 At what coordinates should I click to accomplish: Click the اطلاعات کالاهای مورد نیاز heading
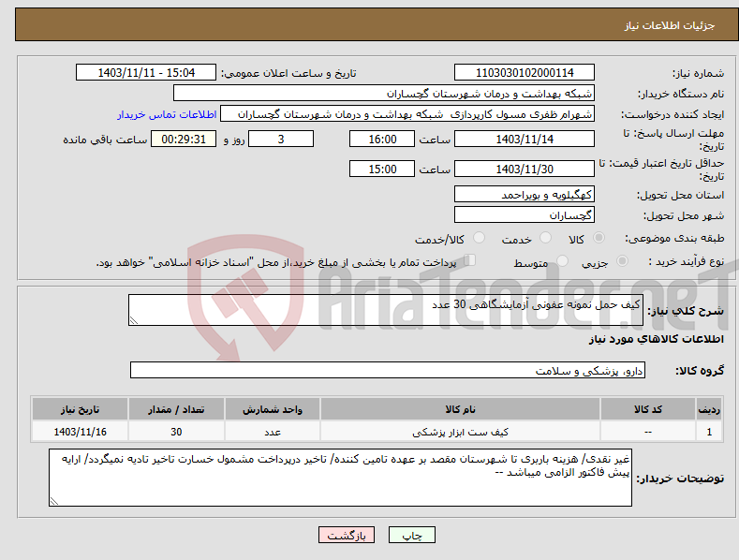click(656, 339)
